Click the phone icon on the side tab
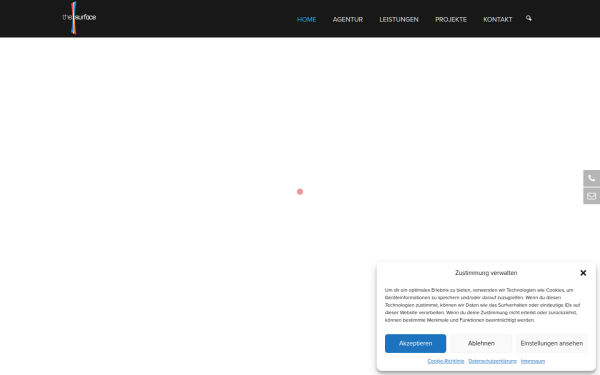This screenshot has height=375, width=600. (x=592, y=178)
